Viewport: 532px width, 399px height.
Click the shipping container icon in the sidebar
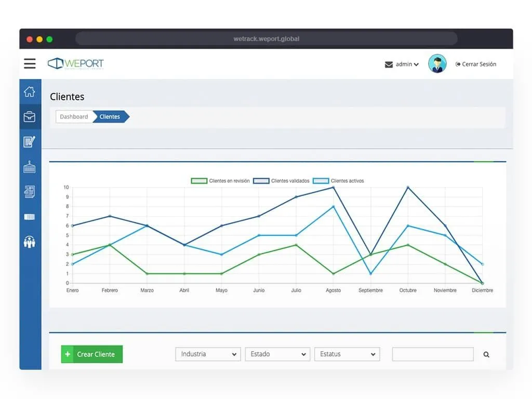tap(30, 166)
